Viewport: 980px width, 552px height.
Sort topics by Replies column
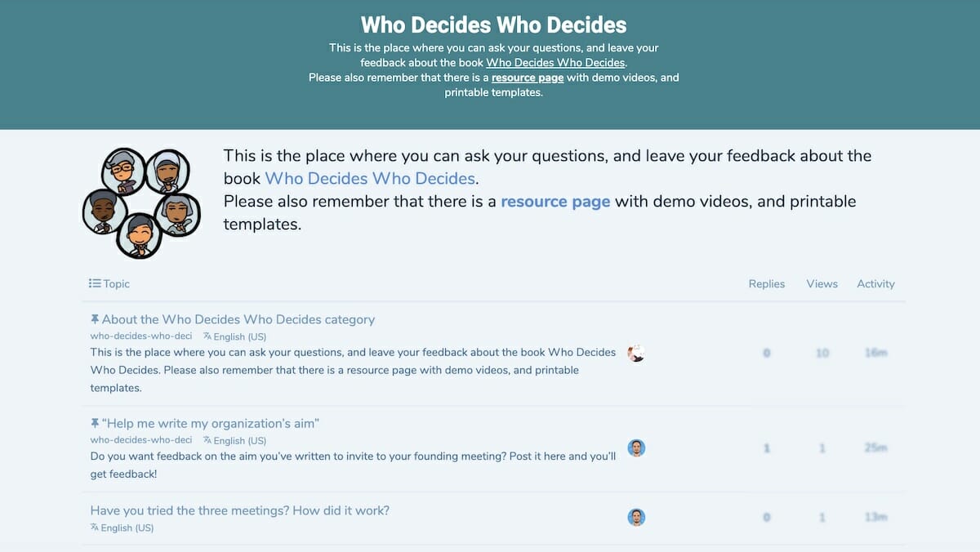point(767,284)
